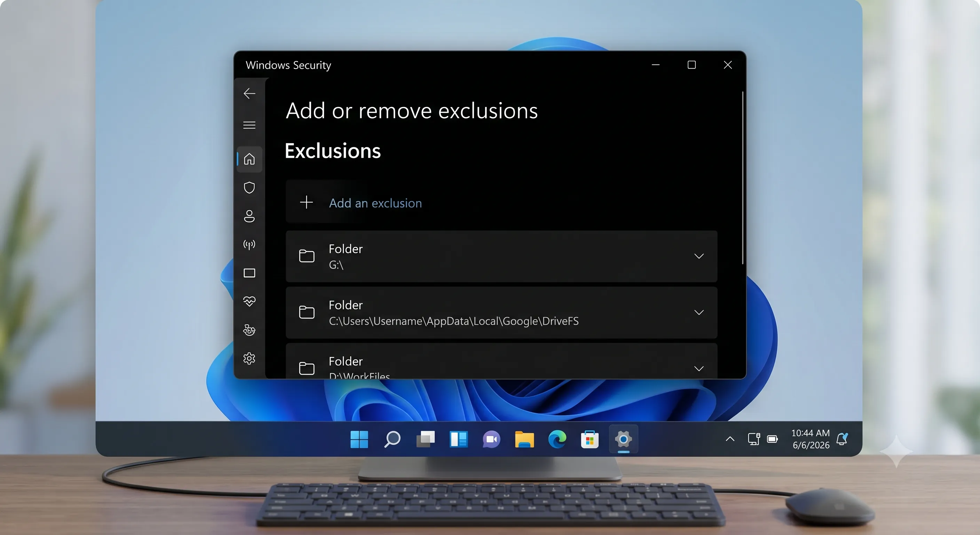Screen dimensions: 980x535
Task: Open Firewall & network protection icon
Action: tap(249, 245)
